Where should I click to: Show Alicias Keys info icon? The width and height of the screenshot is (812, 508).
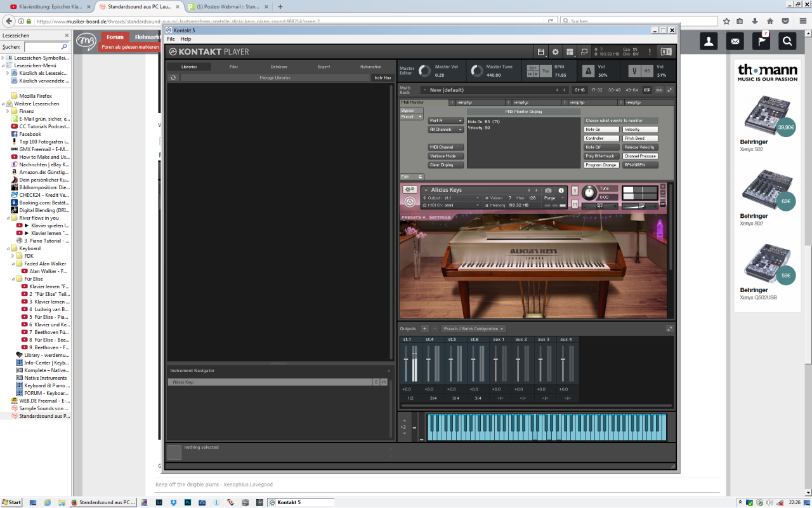click(561, 190)
